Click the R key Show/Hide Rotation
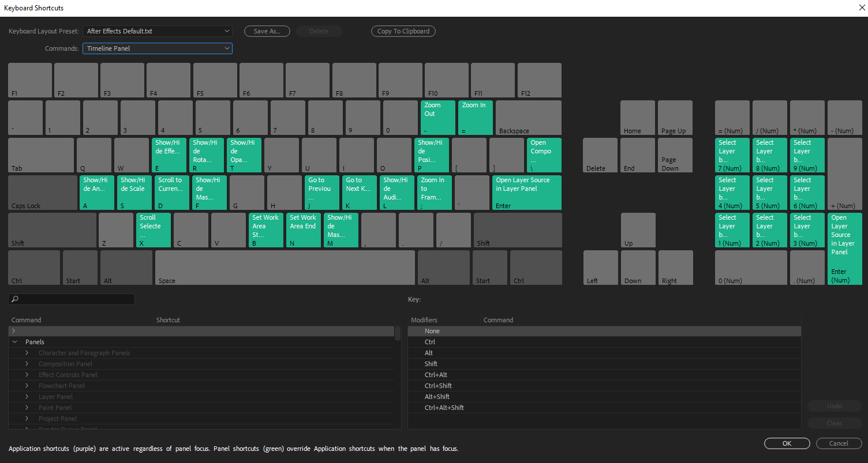Screen dimensions: 868x463 pyautogui.click(x=207, y=155)
